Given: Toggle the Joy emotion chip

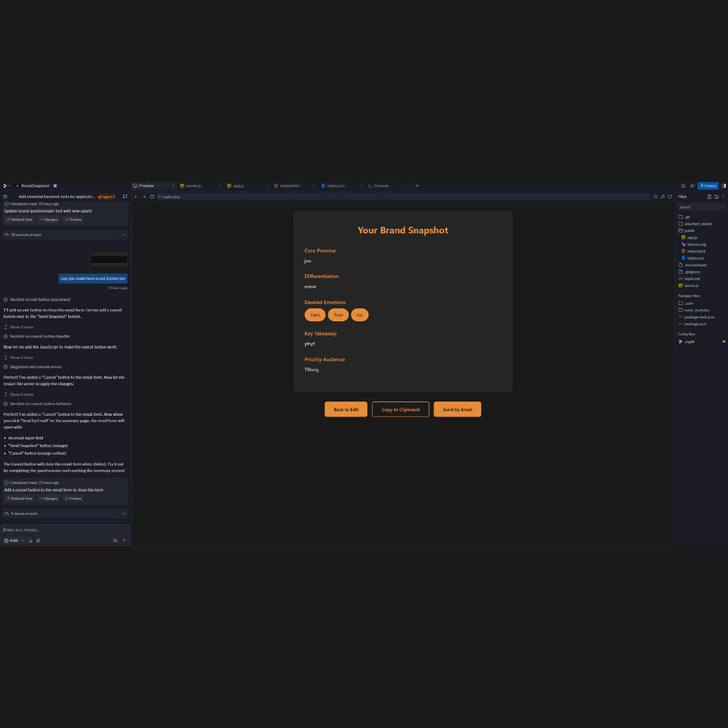Looking at the screenshot, I should (360, 315).
